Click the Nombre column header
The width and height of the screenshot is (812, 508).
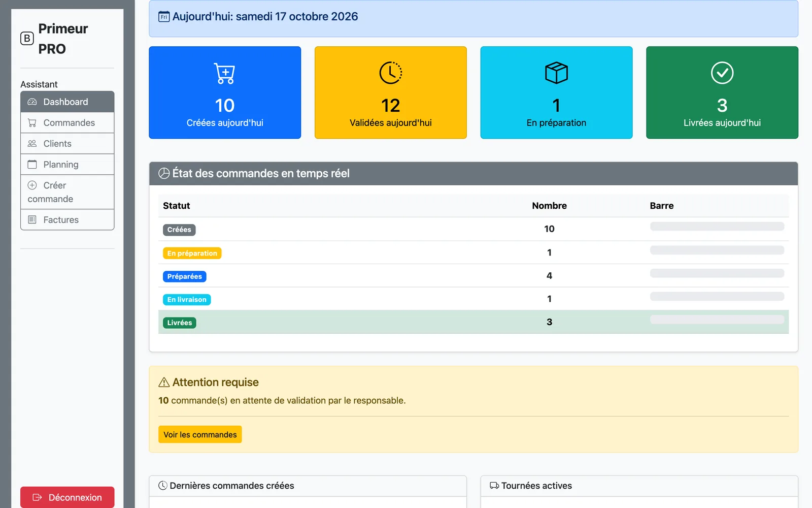549,206
